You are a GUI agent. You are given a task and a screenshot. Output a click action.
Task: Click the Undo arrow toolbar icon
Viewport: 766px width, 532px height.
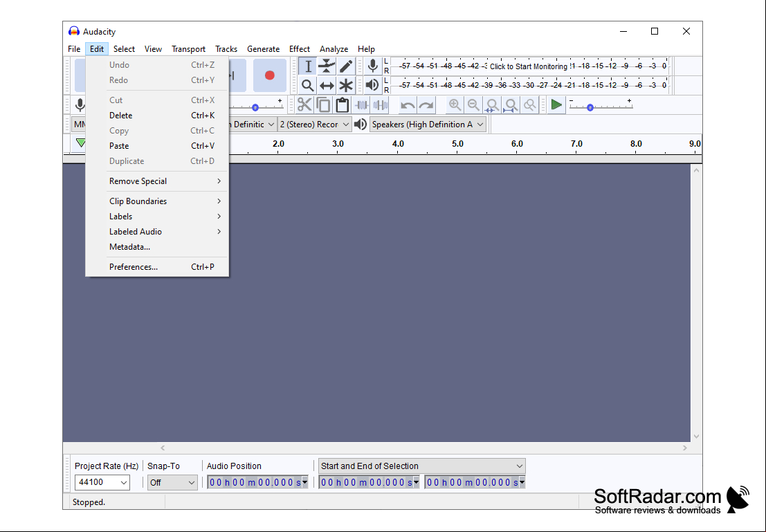408,105
